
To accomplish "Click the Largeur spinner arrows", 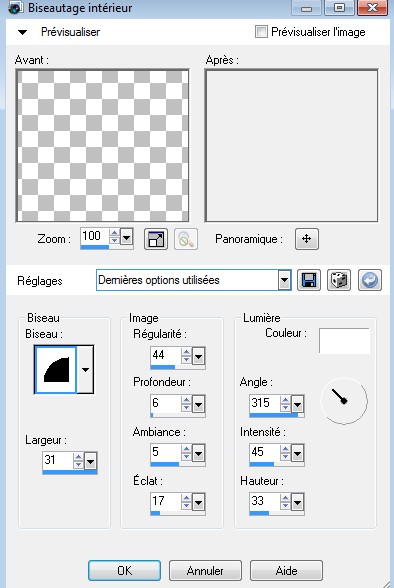I will click(x=78, y=461).
